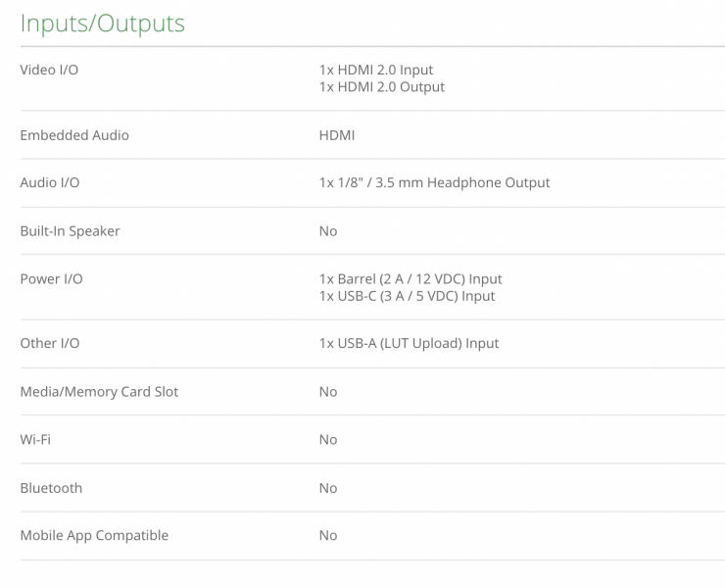Screen dimensions: 725x588
Task: Select the 1x HDMI 2.0 Input text
Action: pos(375,71)
